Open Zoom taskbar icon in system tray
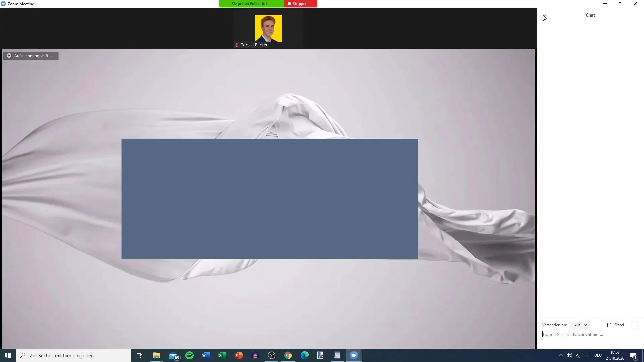 (354, 355)
